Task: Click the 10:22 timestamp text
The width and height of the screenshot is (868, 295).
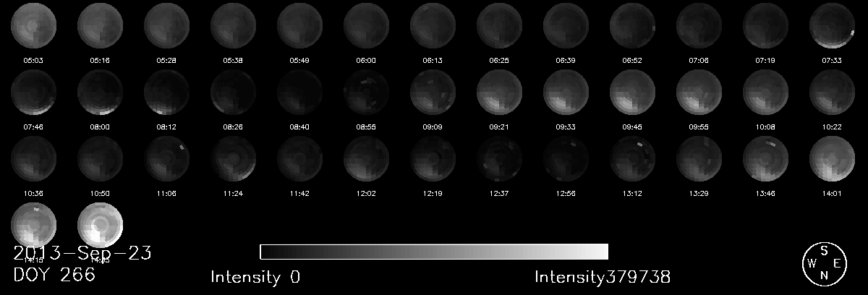Action: (833, 127)
